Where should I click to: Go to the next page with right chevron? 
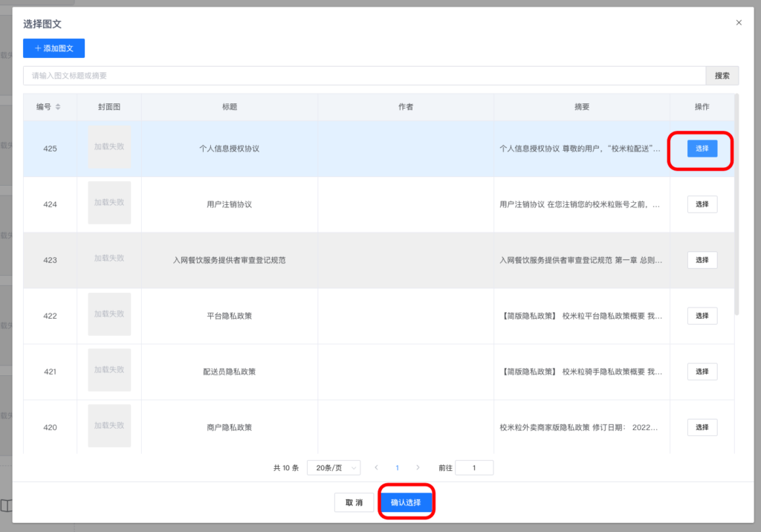pyautogui.click(x=418, y=467)
